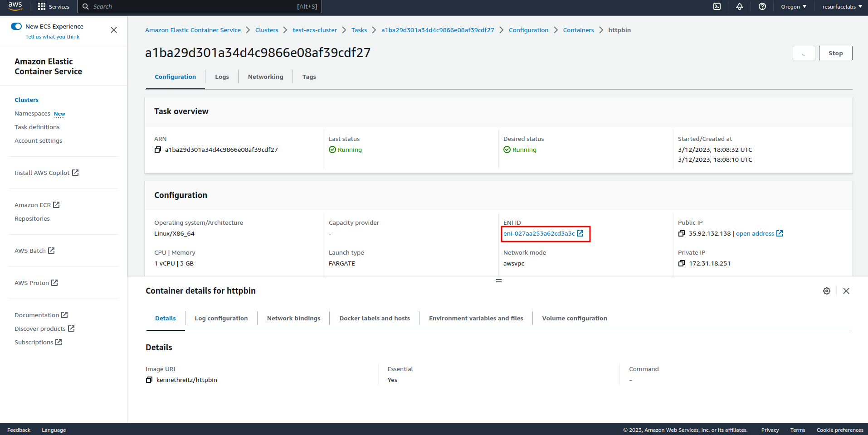Go to Tasks breadcrumb

click(x=359, y=30)
